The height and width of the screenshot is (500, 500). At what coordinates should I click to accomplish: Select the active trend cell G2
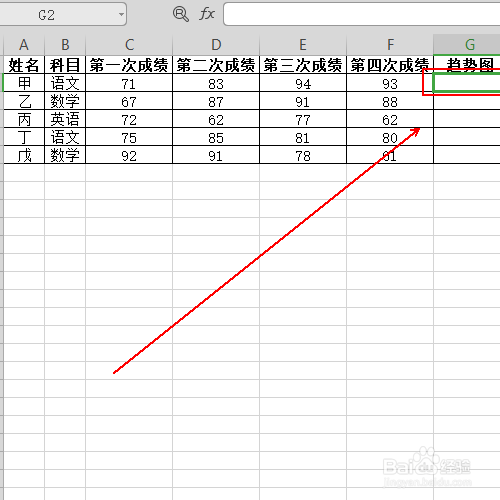[467, 83]
